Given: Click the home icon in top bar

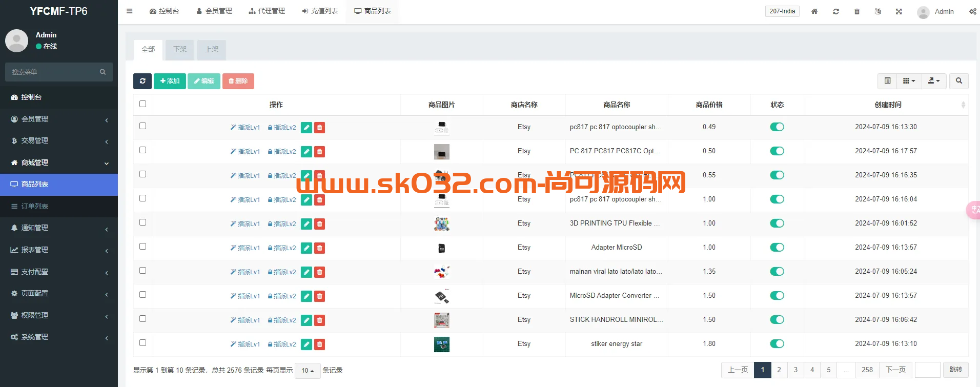Looking at the screenshot, I should tap(814, 11).
